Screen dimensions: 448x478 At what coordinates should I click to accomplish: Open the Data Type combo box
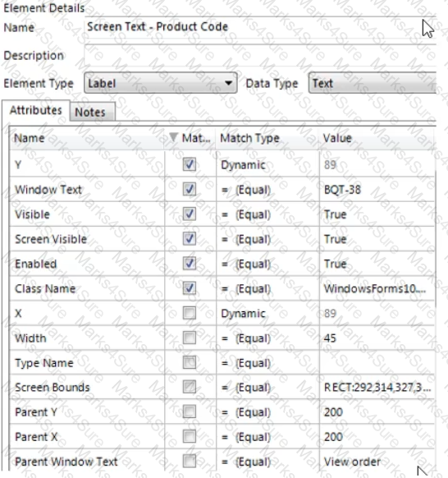point(373,83)
